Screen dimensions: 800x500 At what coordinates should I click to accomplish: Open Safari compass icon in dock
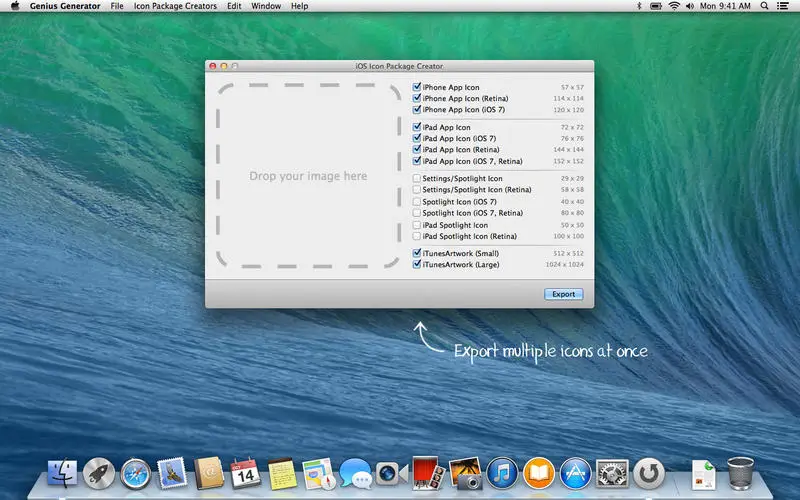coord(136,474)
